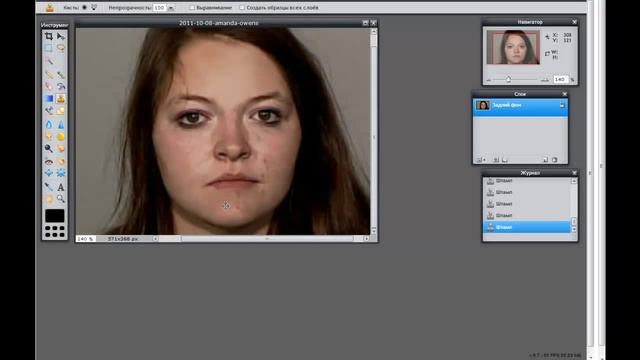Delete layer with trash icon

click(555, 160)
